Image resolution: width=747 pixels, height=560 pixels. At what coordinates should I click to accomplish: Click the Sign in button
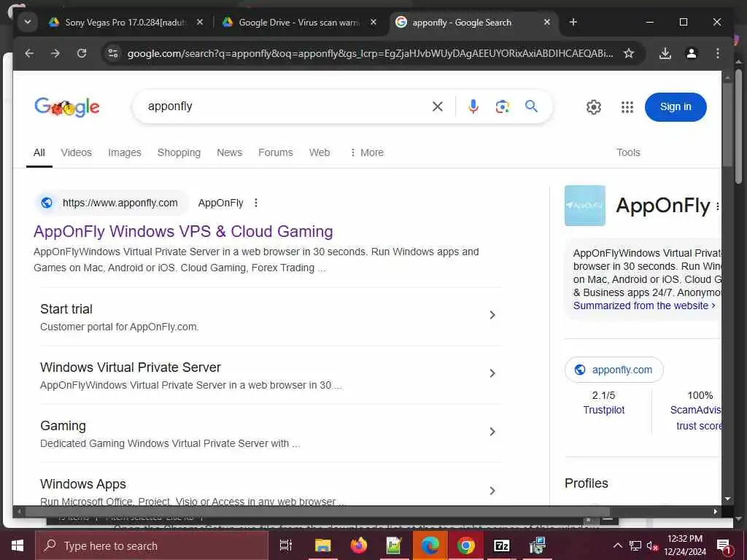[675, 106]
